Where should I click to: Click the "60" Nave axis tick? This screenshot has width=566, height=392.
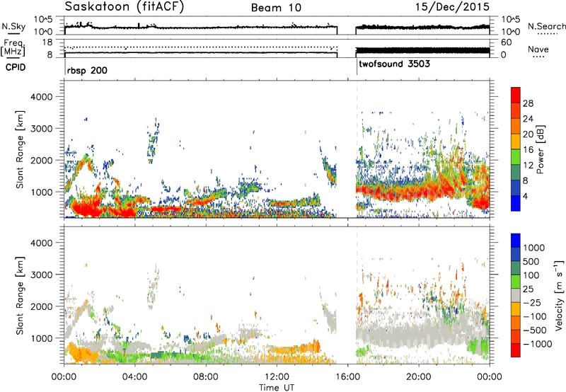(507, 42)
